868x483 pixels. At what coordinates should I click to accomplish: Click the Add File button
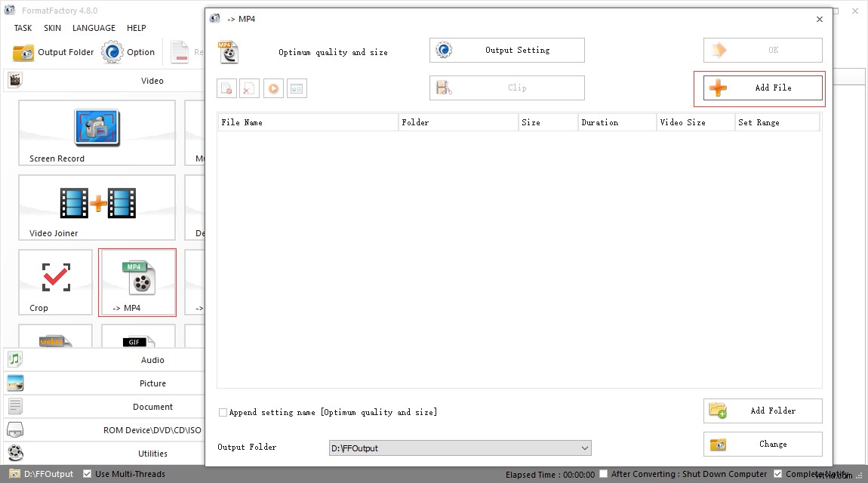pyautogui.click(x=760, y=88)
